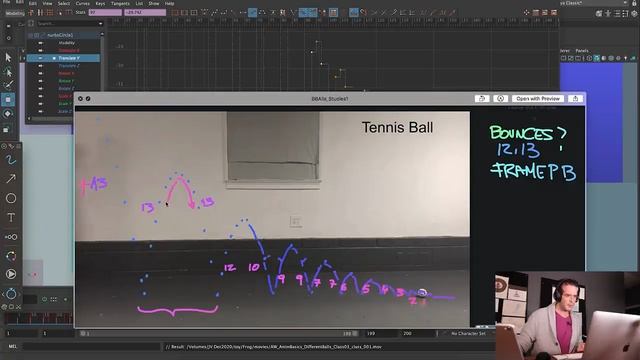Screen dimensions: 640x360
Task: Select the squiggle pen annotation tool
Action: click(11, 159)
